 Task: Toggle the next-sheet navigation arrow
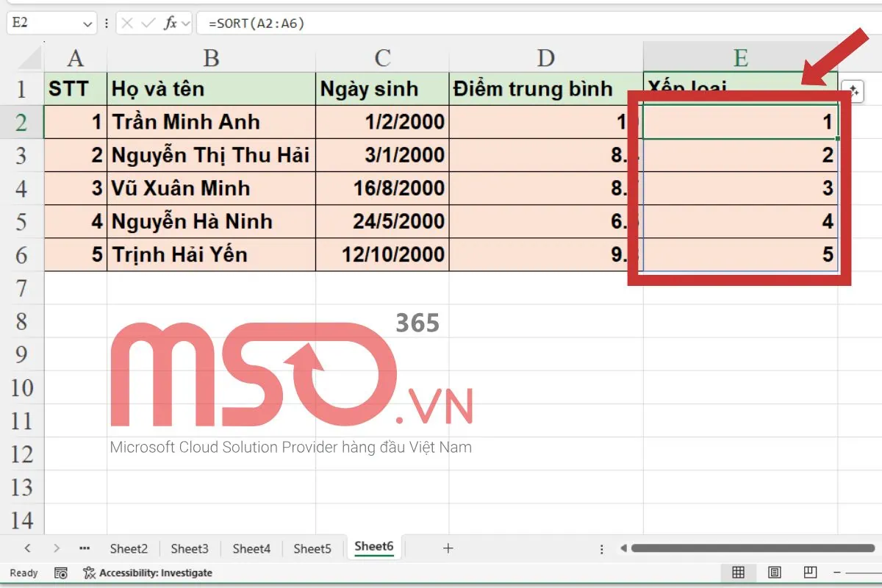point(57,548)
